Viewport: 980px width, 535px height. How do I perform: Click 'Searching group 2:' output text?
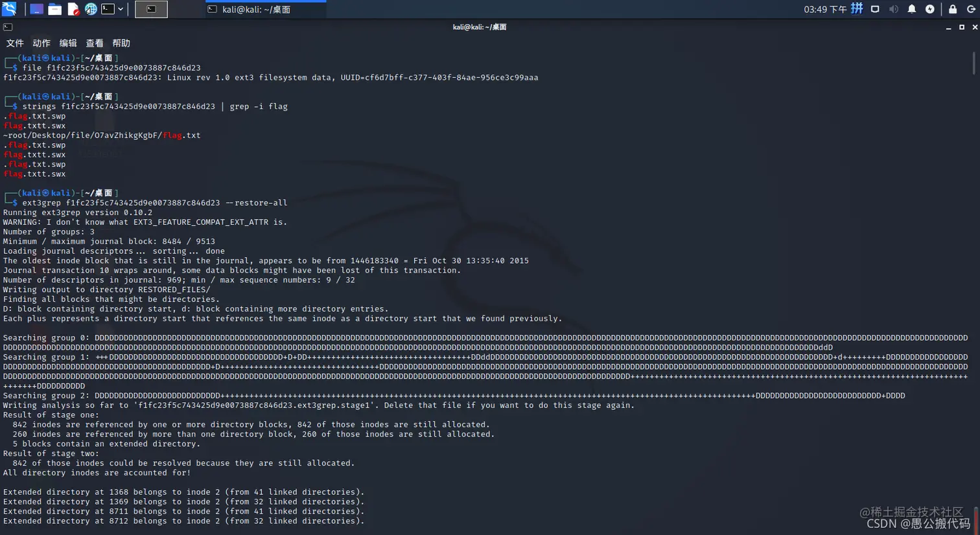(46, 396)
